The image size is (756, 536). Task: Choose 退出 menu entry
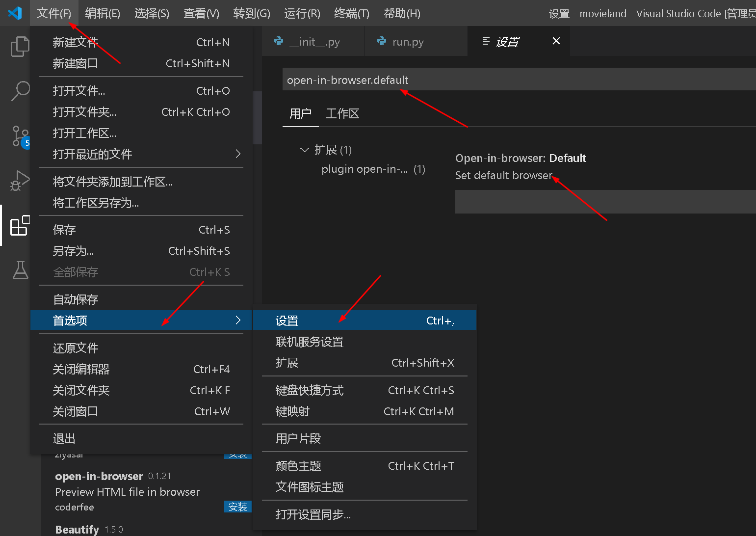coord(141,438)
